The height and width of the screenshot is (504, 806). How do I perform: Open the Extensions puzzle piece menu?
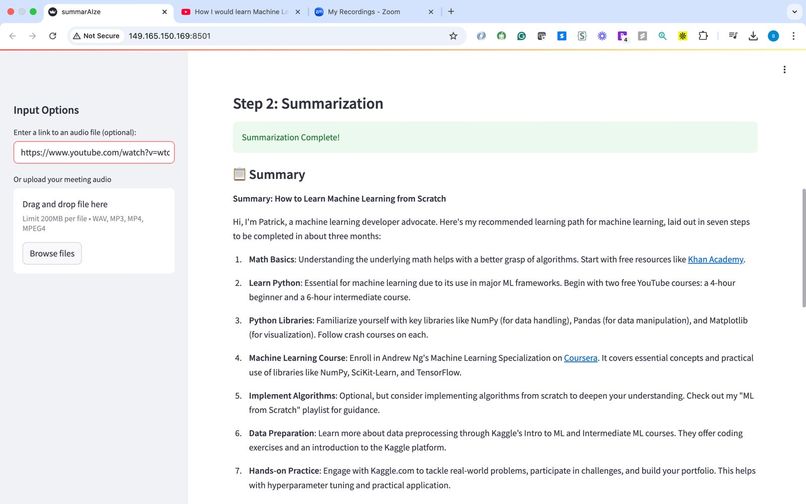[x=703, y=36]
